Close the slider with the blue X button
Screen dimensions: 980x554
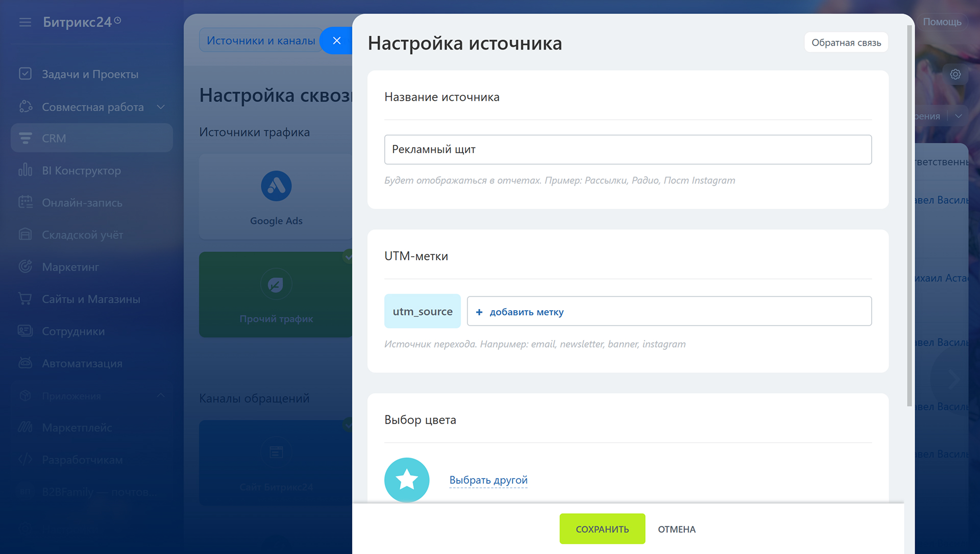click(x=336, y=41)
